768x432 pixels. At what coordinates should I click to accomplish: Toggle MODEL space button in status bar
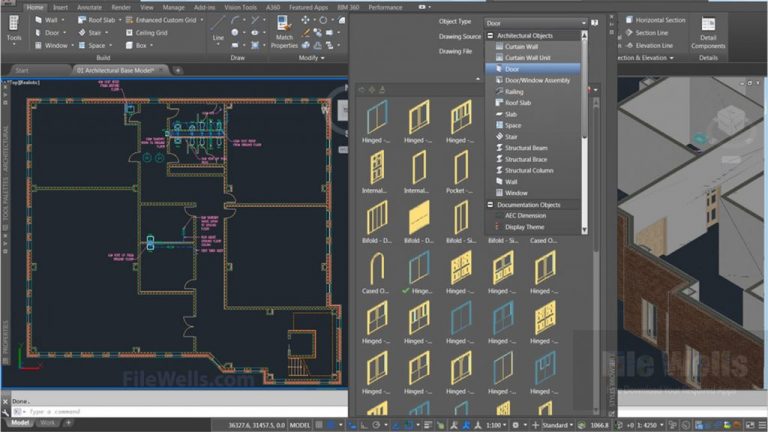pos(300,425)
